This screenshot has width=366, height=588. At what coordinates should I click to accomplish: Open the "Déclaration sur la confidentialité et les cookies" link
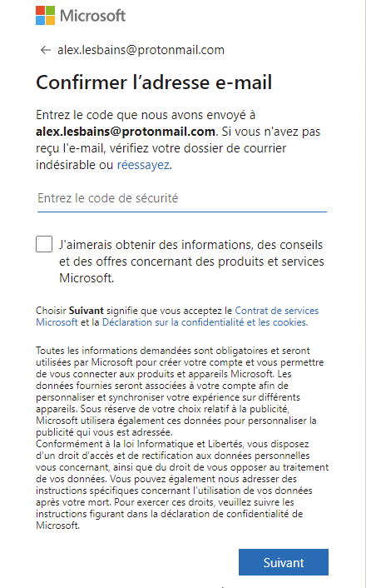pyautogui.click(x=205, y=322)
